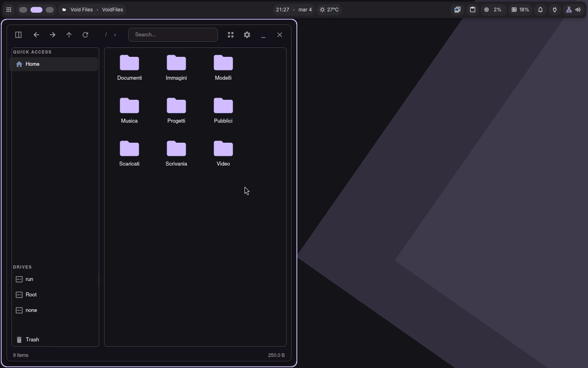The height and width of the screenshot is (368, 588).
Task: Open the app launcher grid icon
Action: coord(9,10)
